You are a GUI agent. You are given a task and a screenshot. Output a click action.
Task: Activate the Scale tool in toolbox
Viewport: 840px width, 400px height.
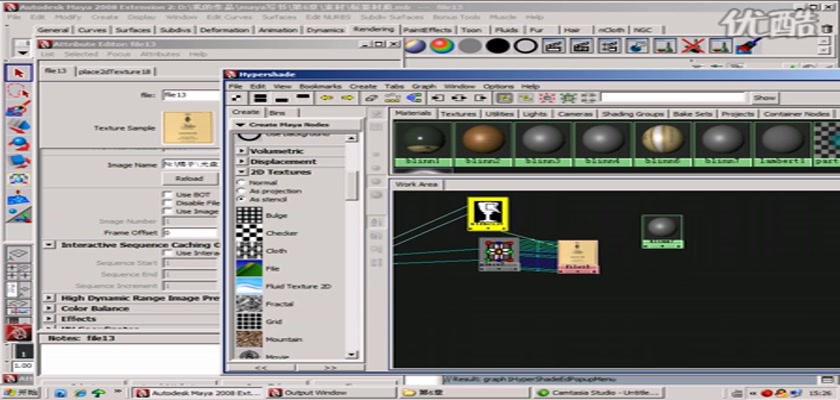click(x=19, y=162)
